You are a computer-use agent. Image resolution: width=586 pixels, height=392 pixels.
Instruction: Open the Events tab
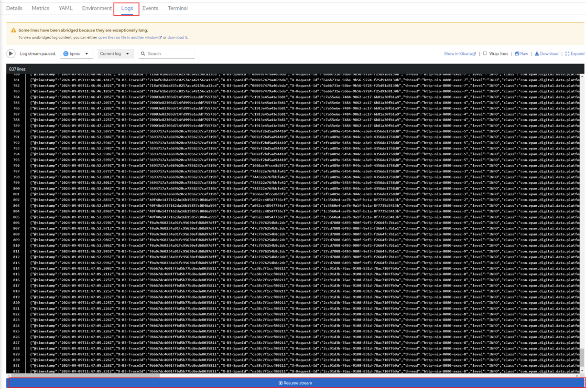pos(150,8)
